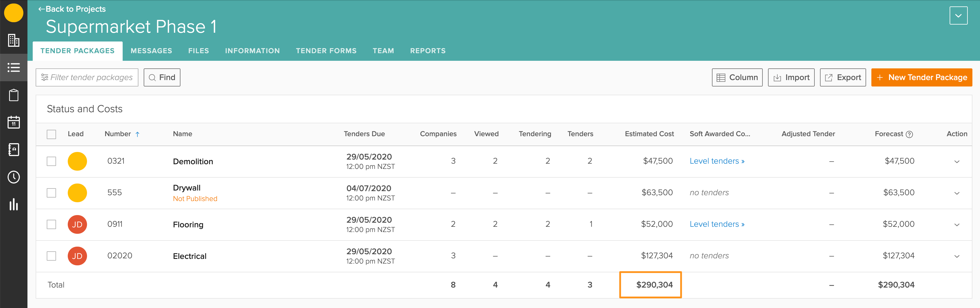Click the Tenders Due column header
The width and height of the screenshot is (980, 308).
pos(364,134)
